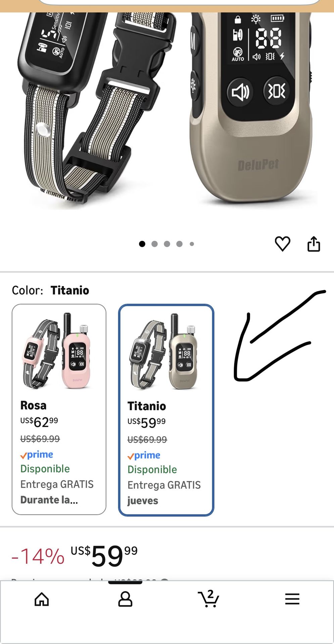Select the Rosa color option

pos(59,409)
